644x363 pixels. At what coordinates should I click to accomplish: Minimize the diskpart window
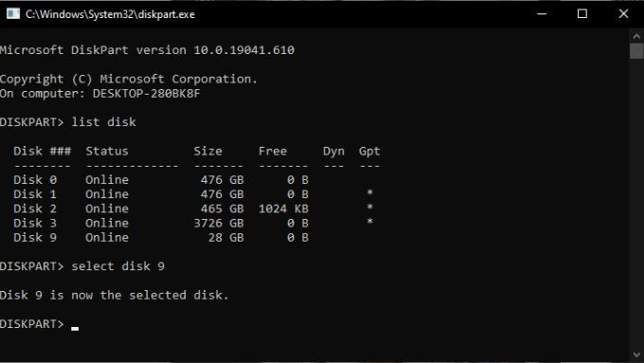542,13
